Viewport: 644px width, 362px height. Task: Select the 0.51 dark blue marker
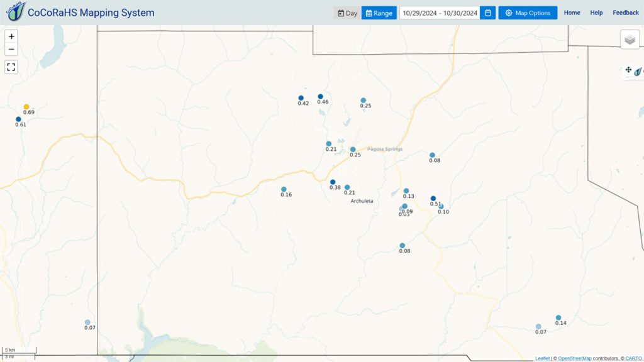(433, 199)
